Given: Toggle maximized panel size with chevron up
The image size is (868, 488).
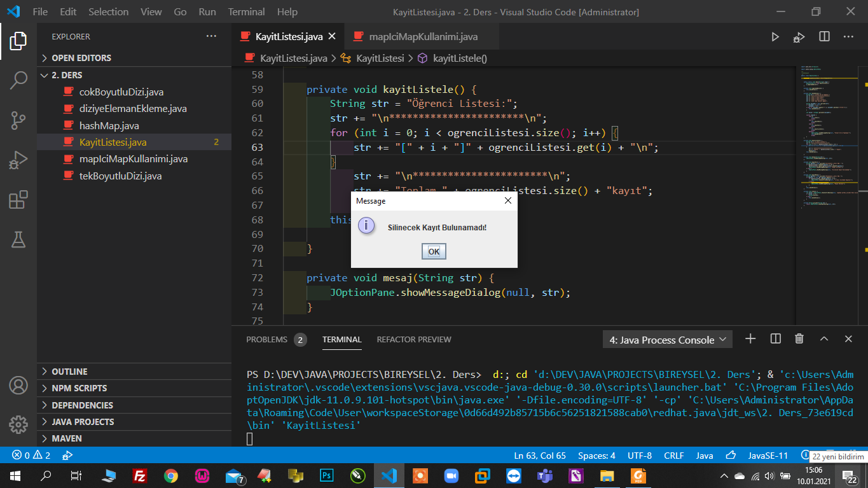Looking at the screenshot, I should [824, 339].
